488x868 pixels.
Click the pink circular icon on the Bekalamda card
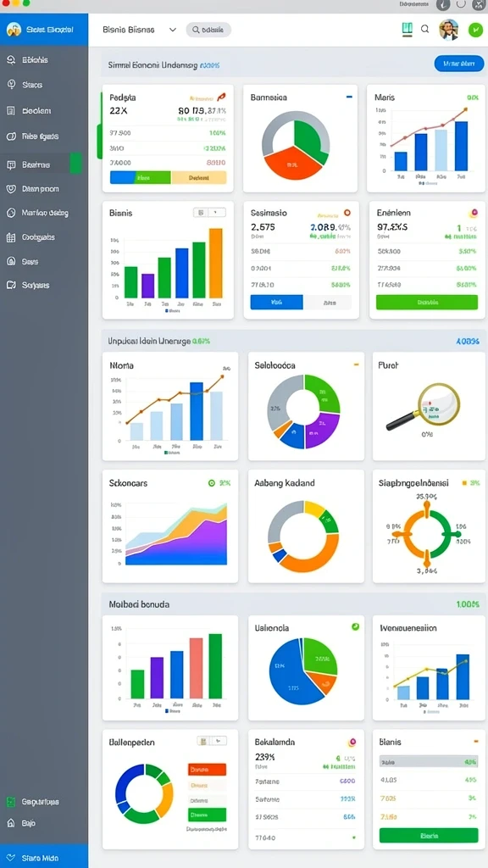pos(351,743)
